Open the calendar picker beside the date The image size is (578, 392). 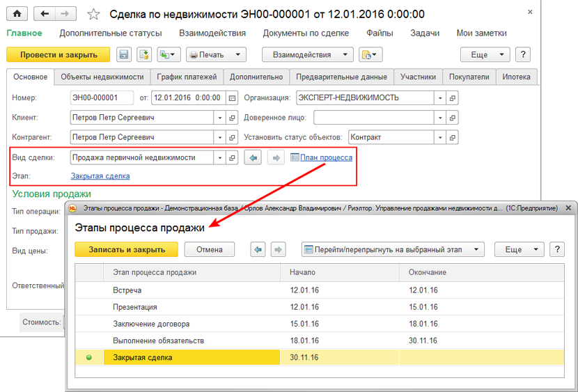click(232, 98)
